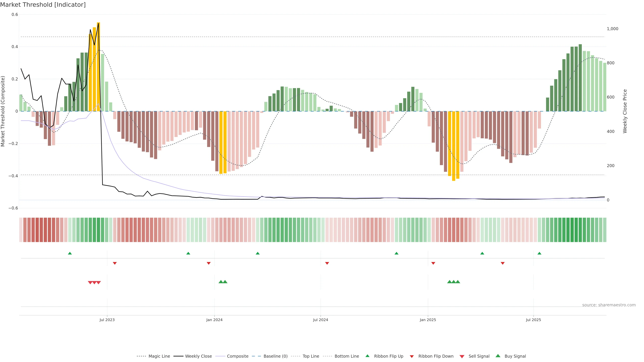Toggle Weekly Close legend entry

coord(198,356)
